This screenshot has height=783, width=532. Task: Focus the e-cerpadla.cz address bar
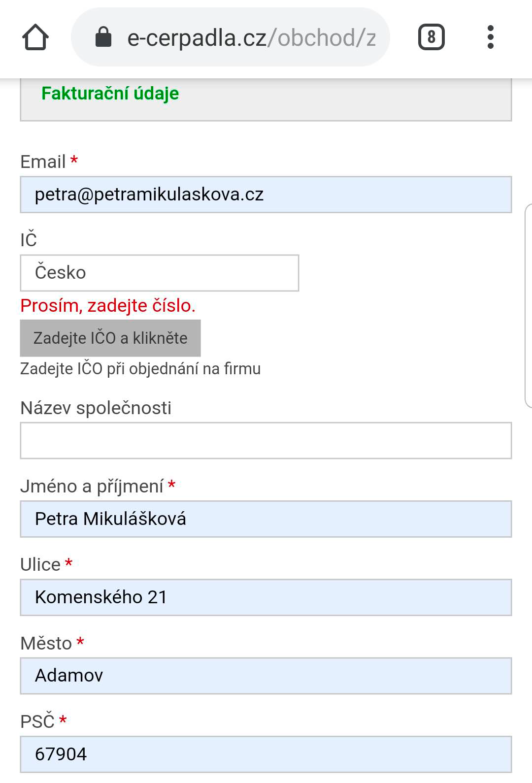click(x=231, y=37)
